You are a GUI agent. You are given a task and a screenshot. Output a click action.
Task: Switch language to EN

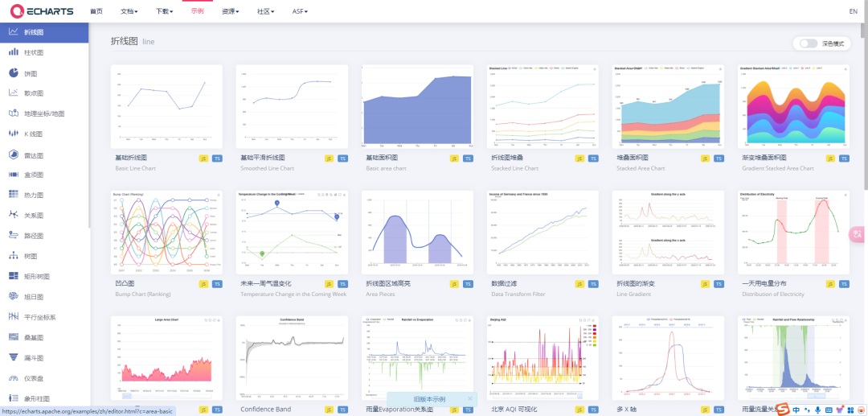click(853, 11)
